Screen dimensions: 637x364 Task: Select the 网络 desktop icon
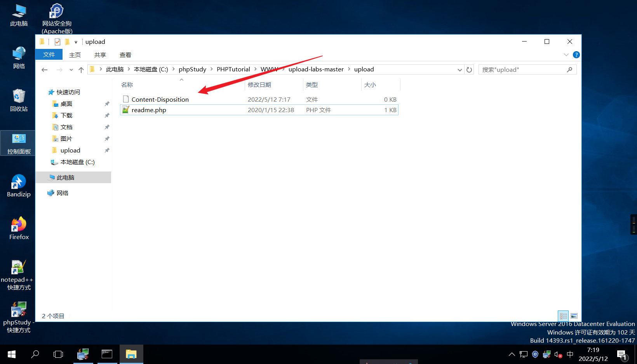(x=19, y=58)
